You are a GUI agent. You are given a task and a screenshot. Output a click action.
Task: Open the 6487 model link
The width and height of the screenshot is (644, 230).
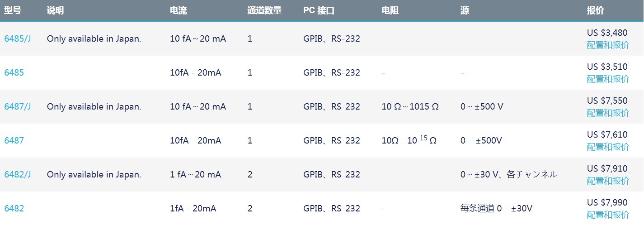[x=14, y=141]
